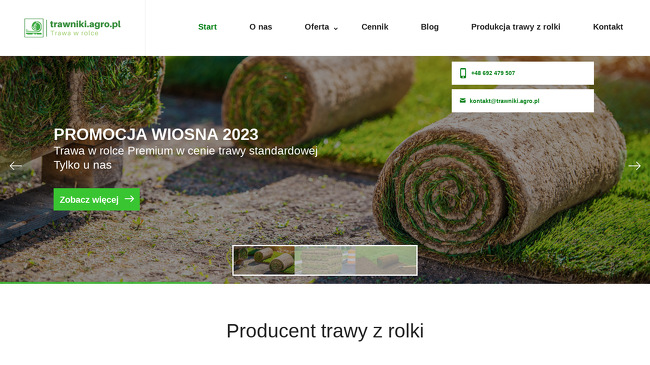Click the email envelope icon

point(463,100)
